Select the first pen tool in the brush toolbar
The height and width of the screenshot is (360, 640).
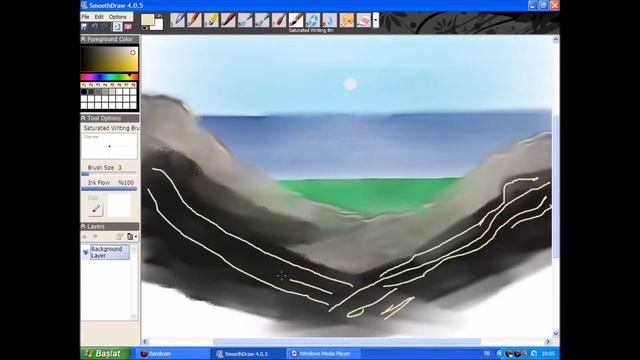[x=177, y=20]
